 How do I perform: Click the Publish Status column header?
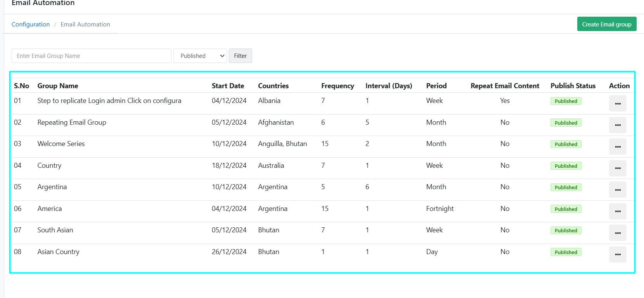[573, 86]
